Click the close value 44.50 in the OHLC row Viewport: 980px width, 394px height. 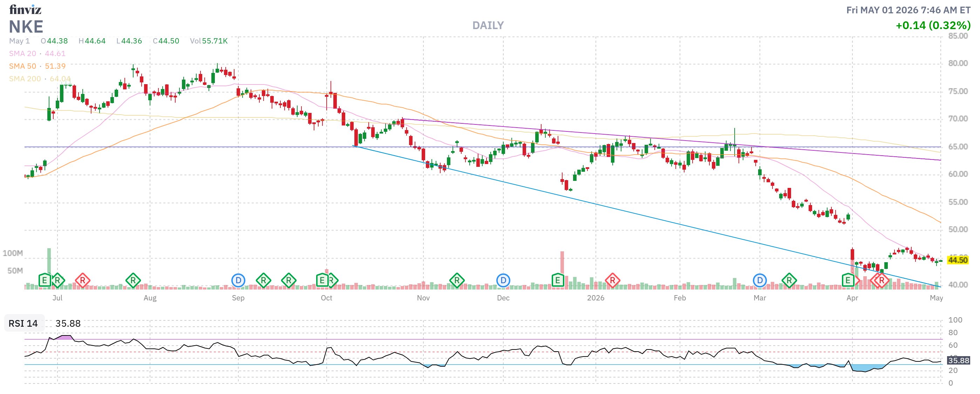(x=169, y=41)
